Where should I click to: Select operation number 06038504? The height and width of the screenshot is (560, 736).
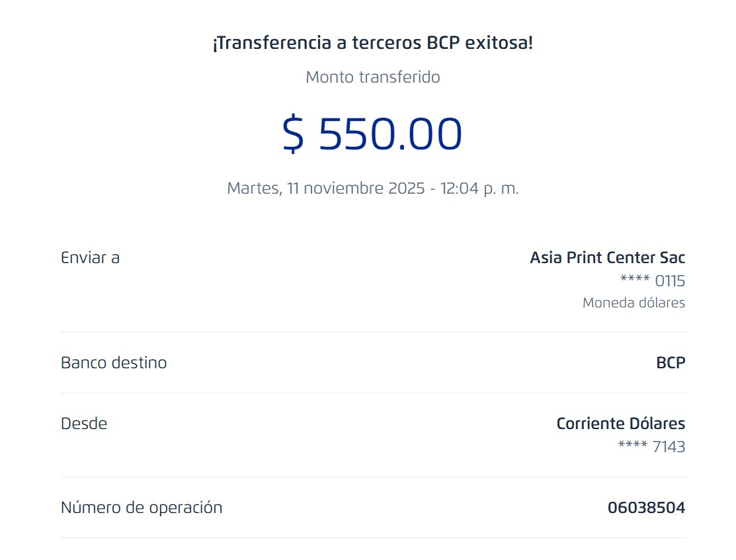tap(646, 508)
